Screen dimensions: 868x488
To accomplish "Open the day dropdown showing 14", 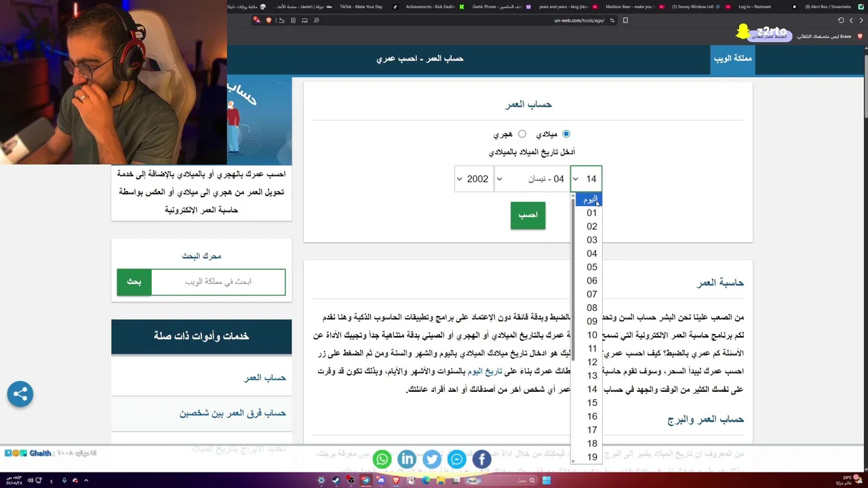I will pyautogui.click(x=586, y=179).
